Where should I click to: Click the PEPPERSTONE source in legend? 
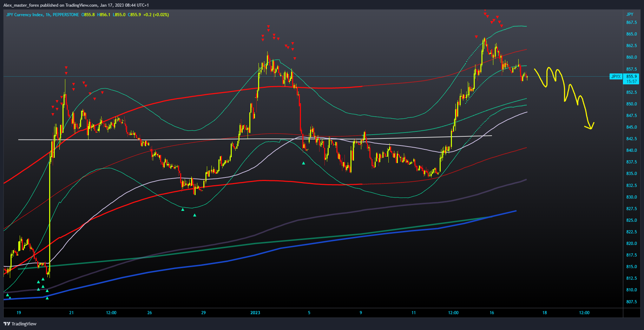pos(66,15)
